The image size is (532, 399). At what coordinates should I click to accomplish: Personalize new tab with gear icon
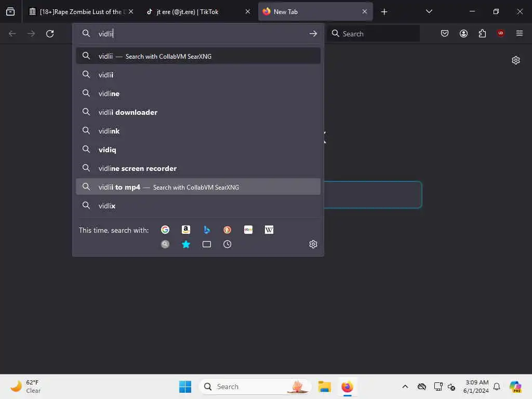click(x=516, y=60)
